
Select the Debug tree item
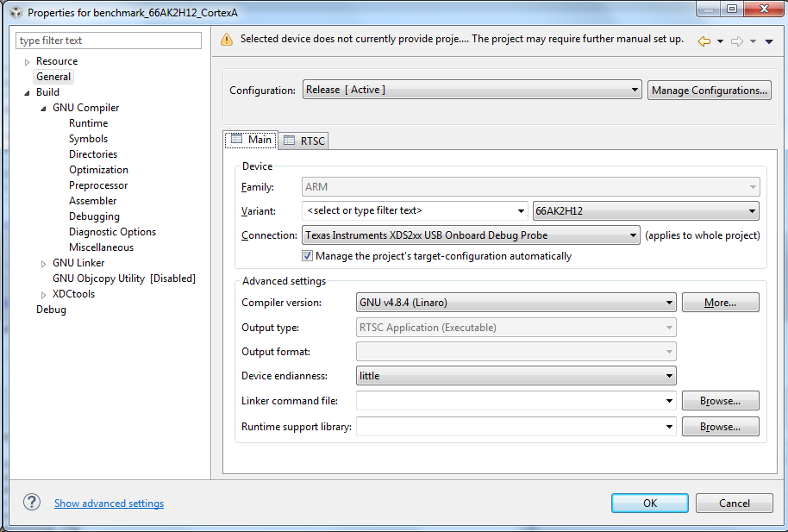pos(51,310)
